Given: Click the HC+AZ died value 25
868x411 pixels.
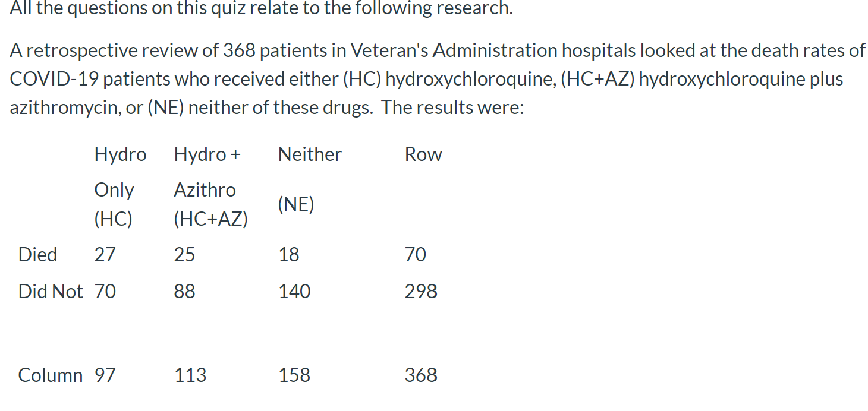Looking at the screenshot, I should coord(184,255).
